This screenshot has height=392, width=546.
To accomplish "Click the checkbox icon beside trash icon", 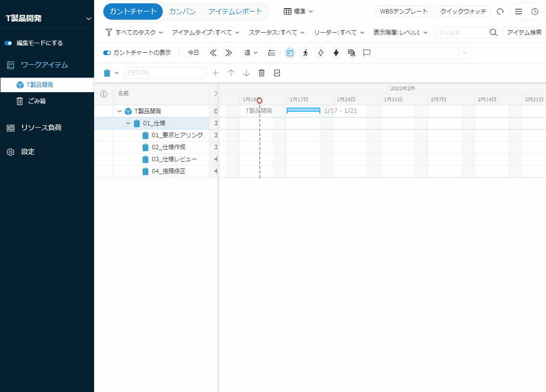I will click(x=277, y=73).
